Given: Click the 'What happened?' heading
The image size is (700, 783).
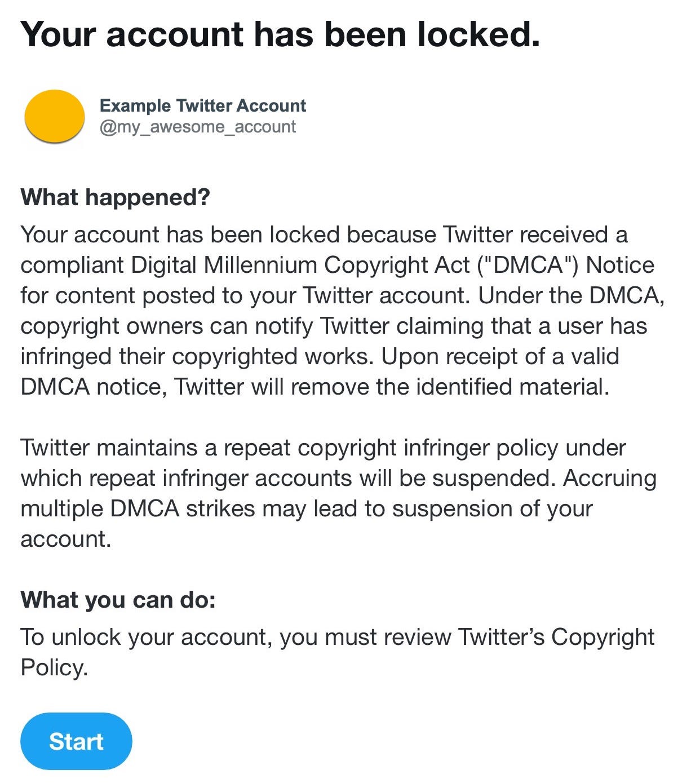Looking at the screenshot, I should 115,197.
